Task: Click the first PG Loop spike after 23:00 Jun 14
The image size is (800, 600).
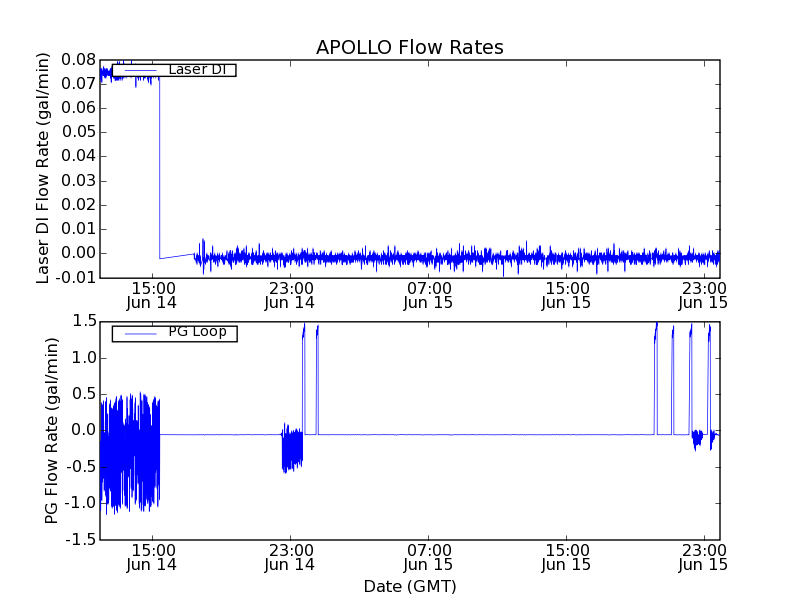Action: pos(304,379)
